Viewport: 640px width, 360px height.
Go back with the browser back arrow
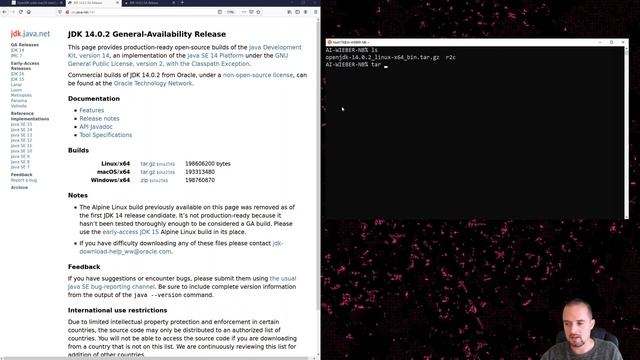(4, 12)
